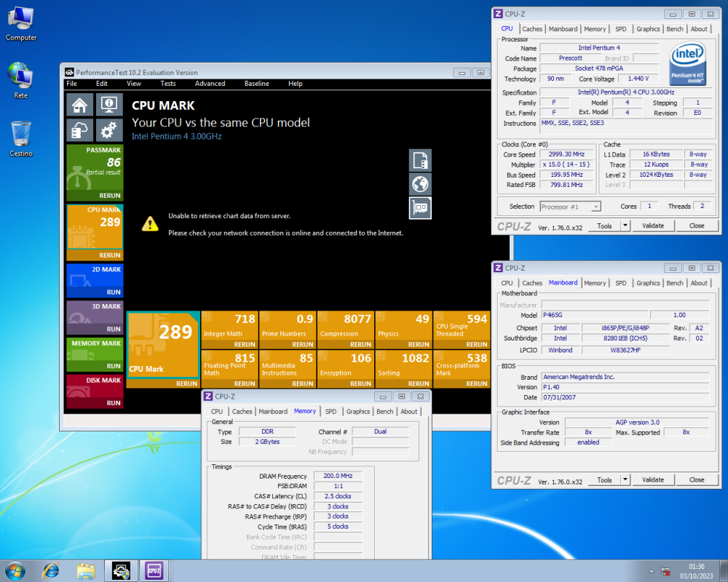The height and width of the screenshot is (582, 728).
Task: Switch to the SPD tab in the memory CPU-Z window
Action: coord(331,411)
